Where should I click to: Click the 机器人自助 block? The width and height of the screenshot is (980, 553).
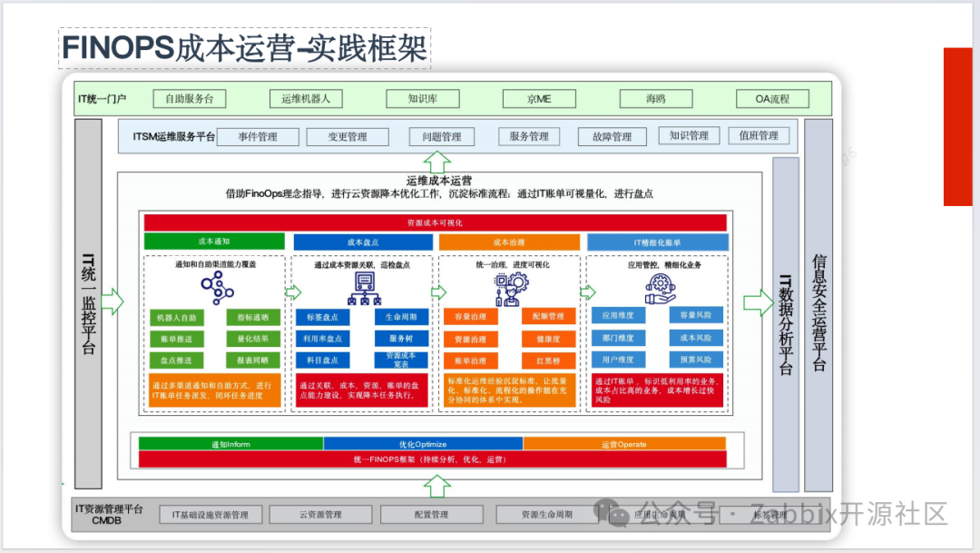click(x=177, y=318)
